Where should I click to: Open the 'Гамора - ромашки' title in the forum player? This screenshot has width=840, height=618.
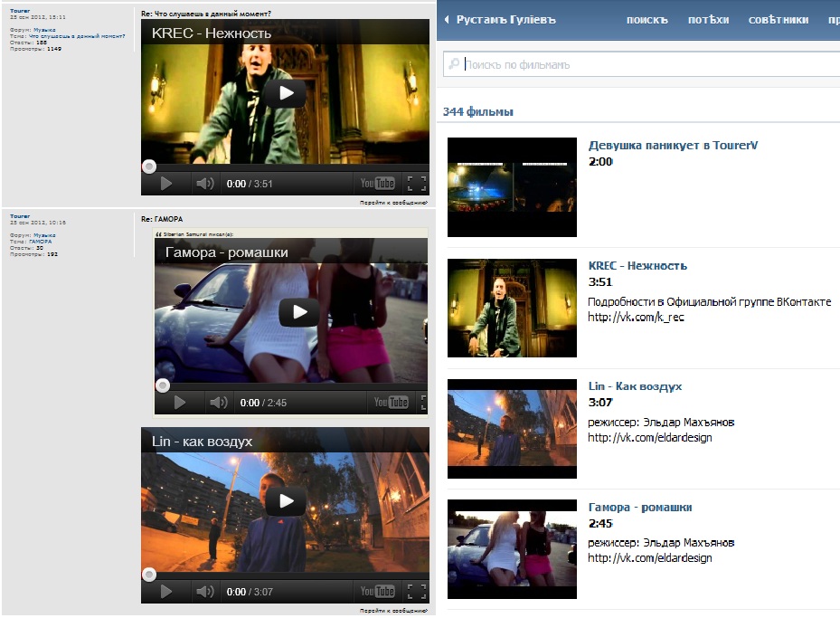tap(227, 252)
